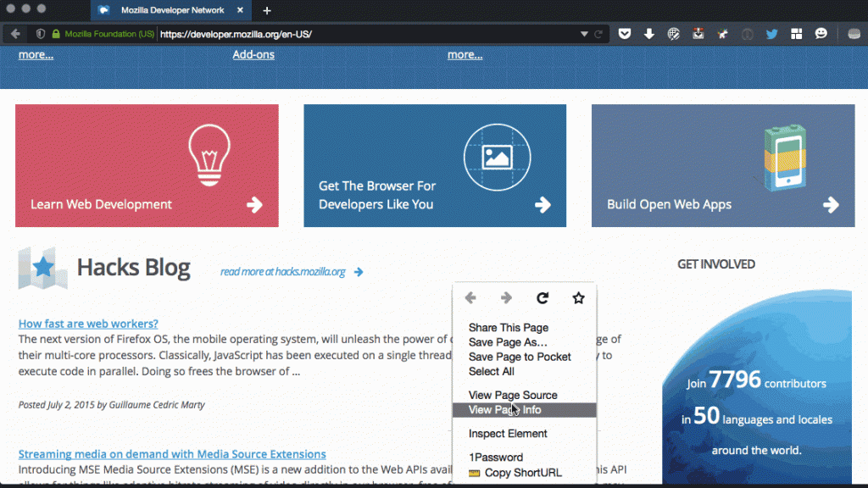Click context menu Forward arrow

pos(506,297)
